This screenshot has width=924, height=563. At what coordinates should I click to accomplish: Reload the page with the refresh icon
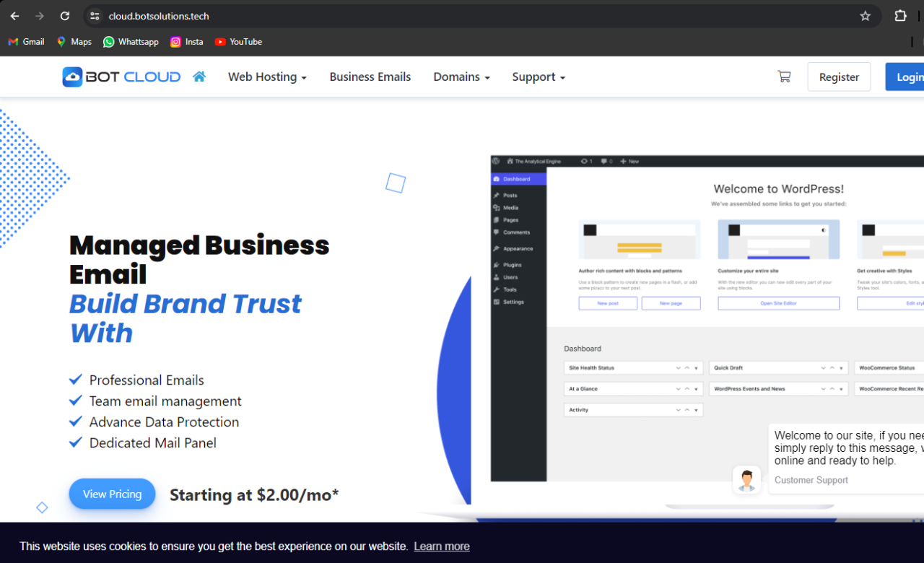[65, 16]
